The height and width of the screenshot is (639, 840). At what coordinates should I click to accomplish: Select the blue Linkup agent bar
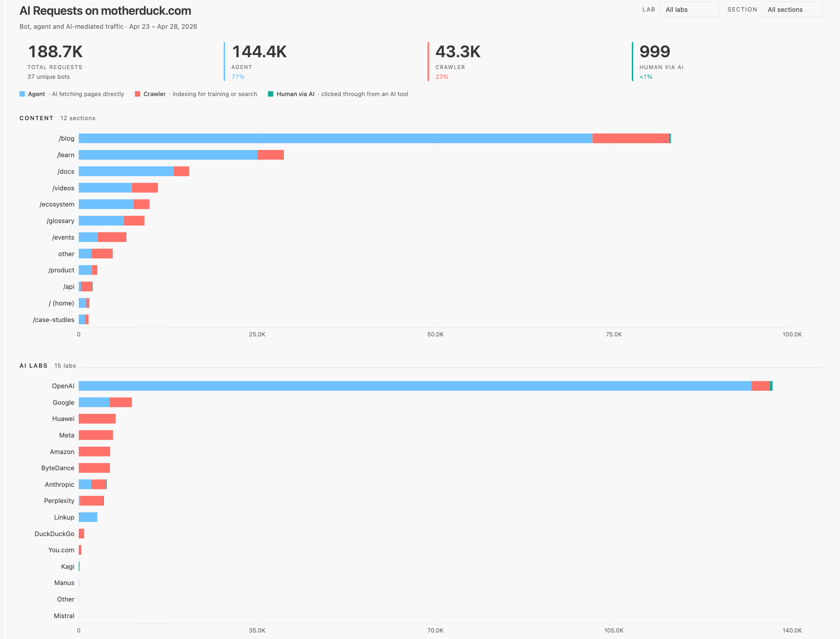pyautogui.click(x=88, y=517)
